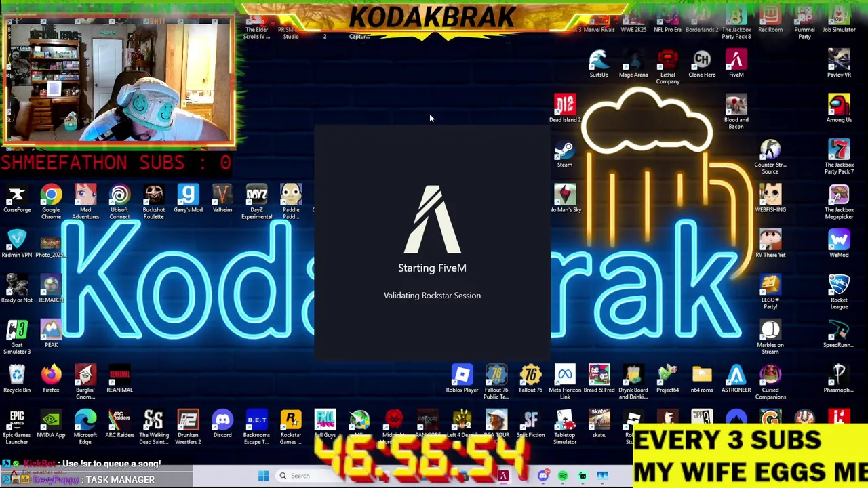Launch Job Simulator desktop shortcut
Viewport: 868px width, 488px height.
tap(839, 20)
